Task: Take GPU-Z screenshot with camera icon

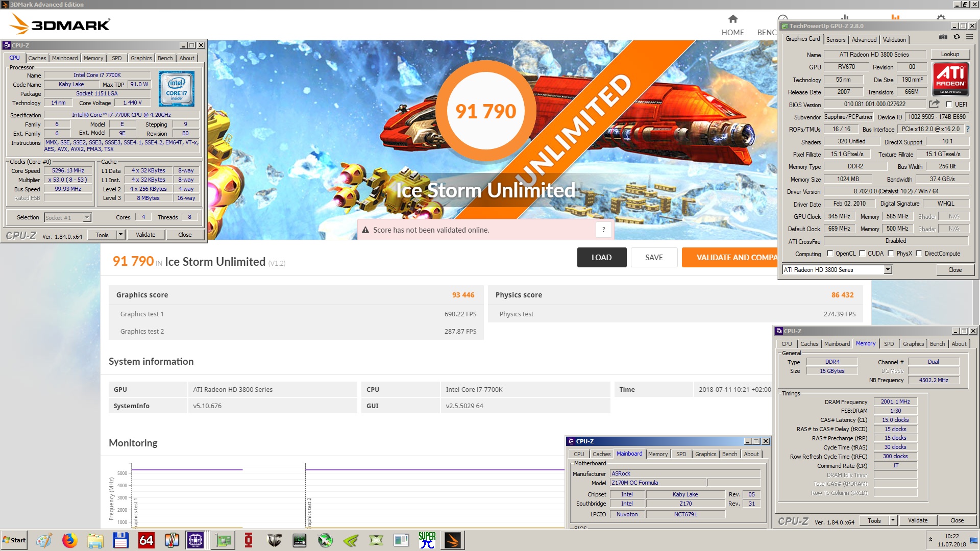Action: pyautogui.click(x=943, y=37)
